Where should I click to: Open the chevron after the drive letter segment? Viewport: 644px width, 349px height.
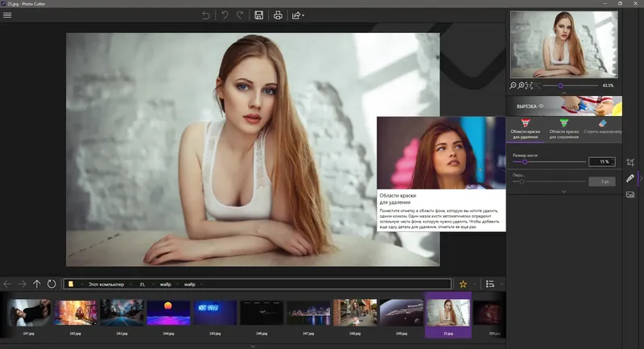pyautogui.click(x=153, y=285)
